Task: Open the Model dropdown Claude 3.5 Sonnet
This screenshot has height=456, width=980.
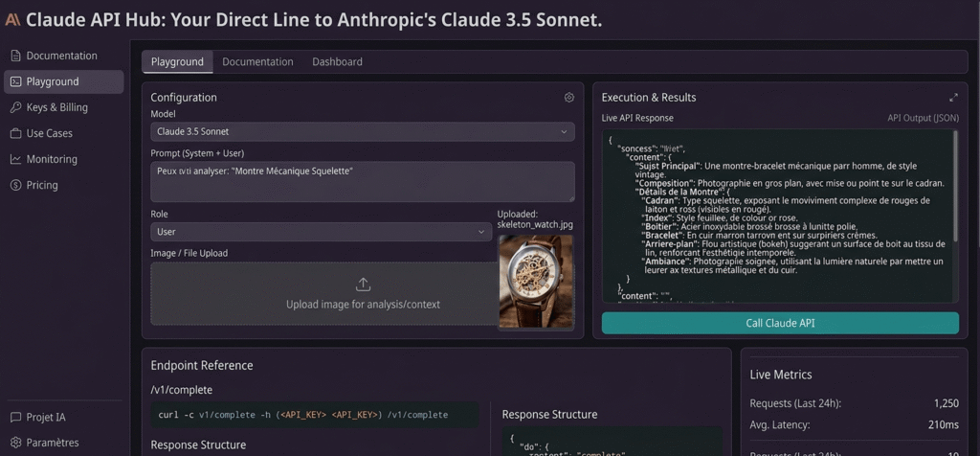Action: (363, 132)
